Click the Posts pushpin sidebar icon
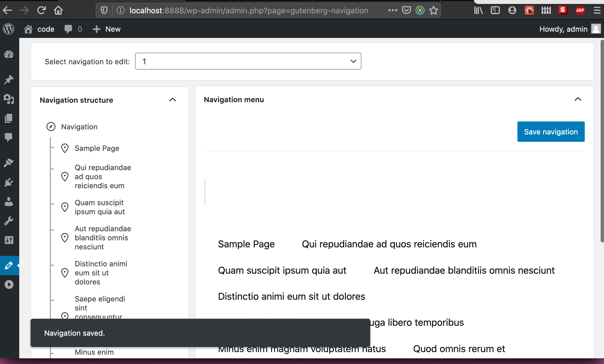 9,80
